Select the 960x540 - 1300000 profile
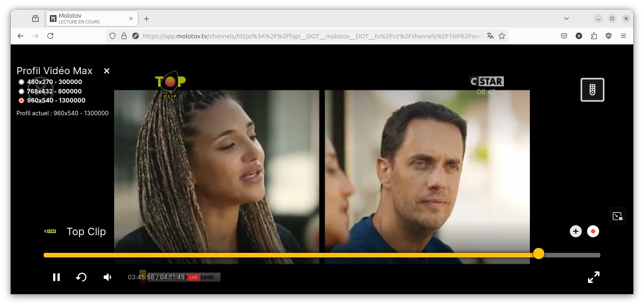 click(x=52, y=100)
